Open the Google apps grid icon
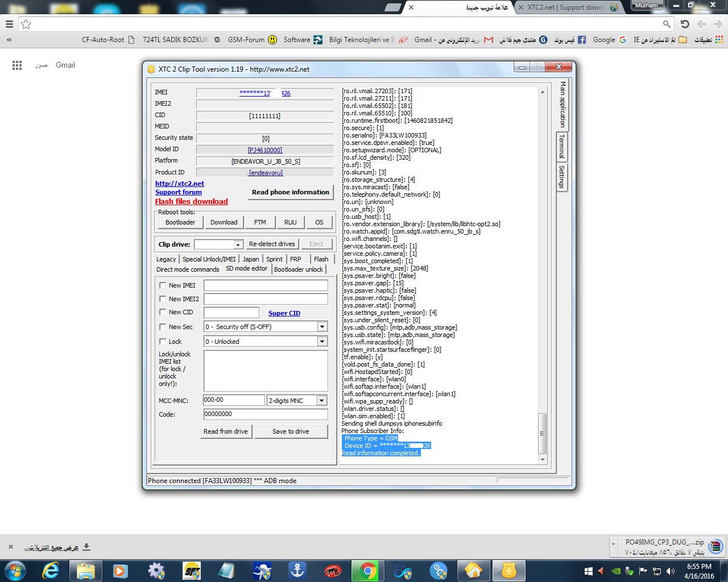 click(17, 65)
